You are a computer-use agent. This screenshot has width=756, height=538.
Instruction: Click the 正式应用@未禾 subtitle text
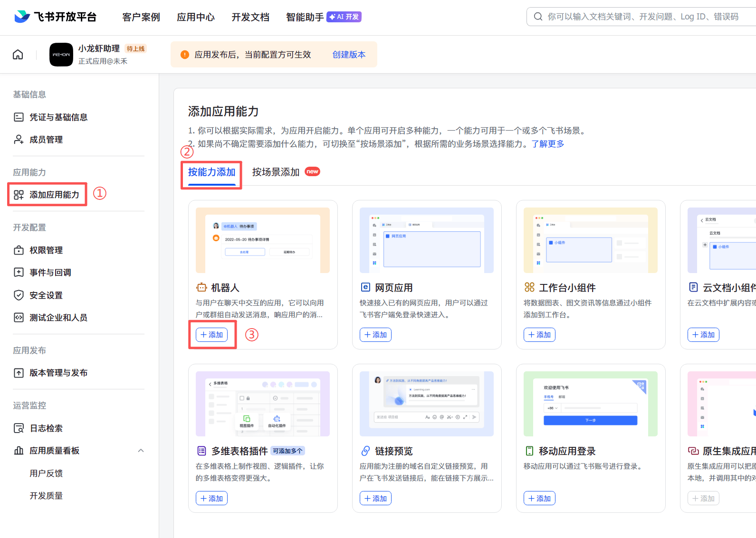click(103, 61)
